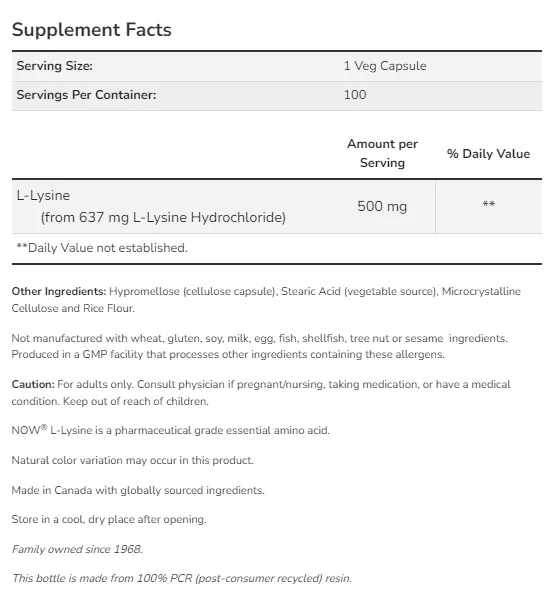The height and width of the screenshot is (599, 556).
Task: Click the 500 mg amount cell
Action: pyautogui.click(x=382, y=206)
